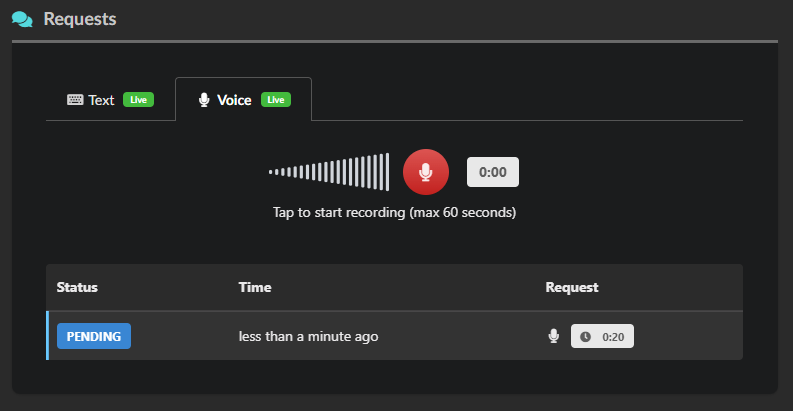Switch to the Text tab
793x411 pixels.
point(101,100)
